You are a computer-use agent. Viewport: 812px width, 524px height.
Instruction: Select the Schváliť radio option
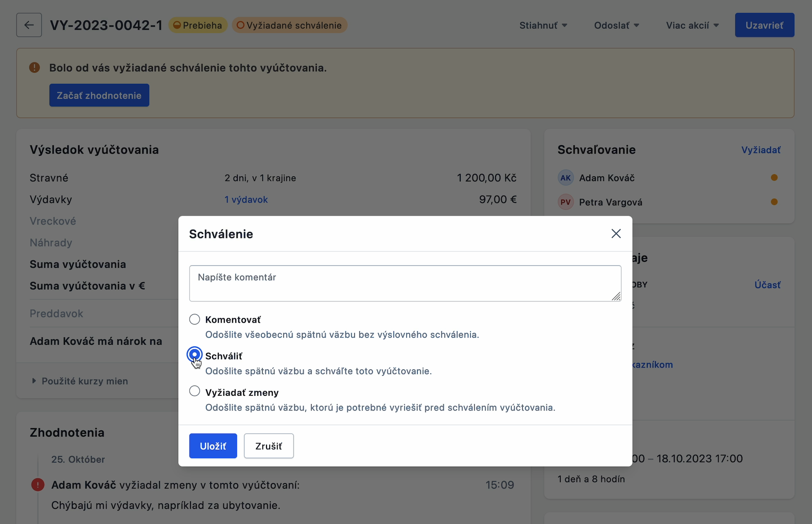pyautogui.click(x=195, y=355)
